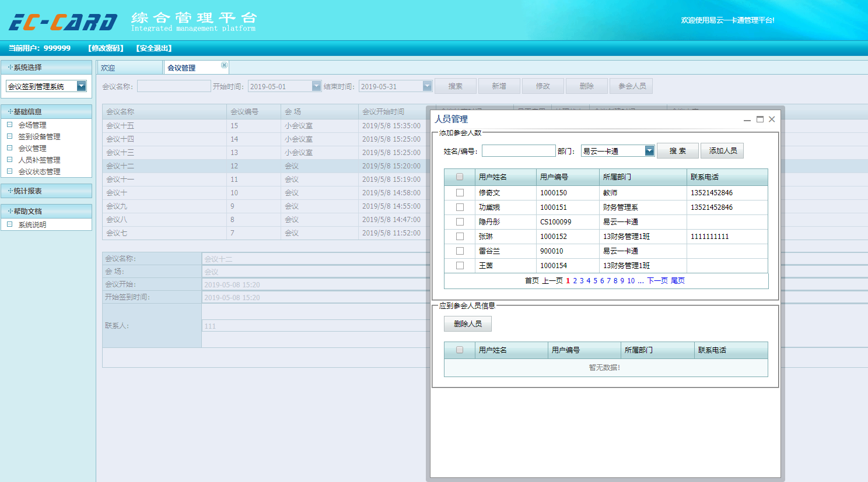Go to page 5 in pagination
Image resolution: width=868 pixels, height=482 pixels.
595,281
